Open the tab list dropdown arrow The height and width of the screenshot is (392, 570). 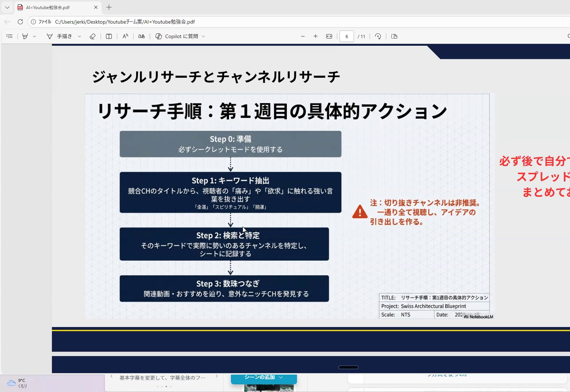point(7,7)
